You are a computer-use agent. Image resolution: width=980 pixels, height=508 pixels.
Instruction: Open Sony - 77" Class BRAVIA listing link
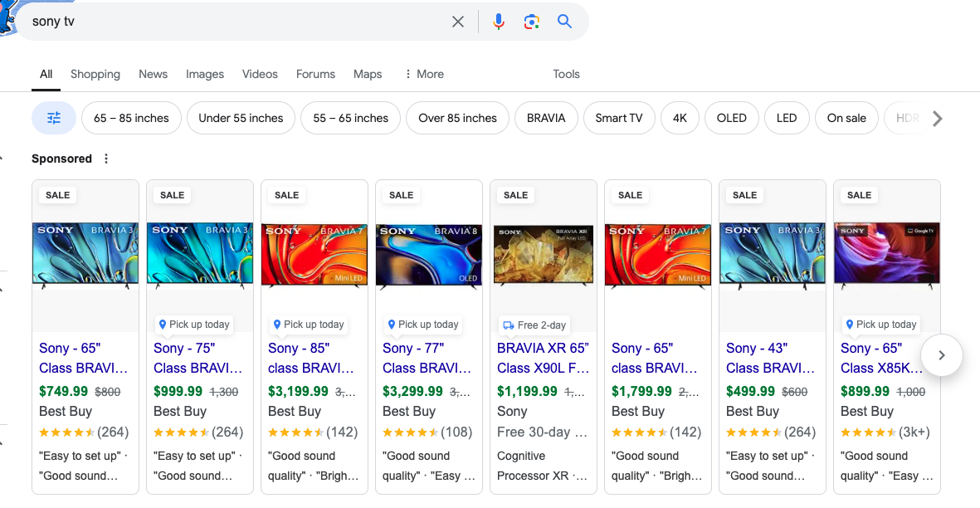click(427, 358)
